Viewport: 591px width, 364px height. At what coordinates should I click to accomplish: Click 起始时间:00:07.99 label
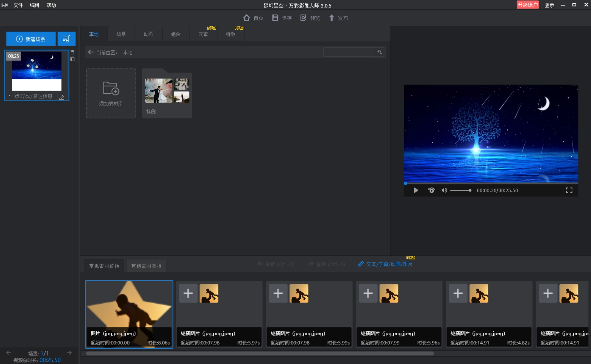pos(380,343)
